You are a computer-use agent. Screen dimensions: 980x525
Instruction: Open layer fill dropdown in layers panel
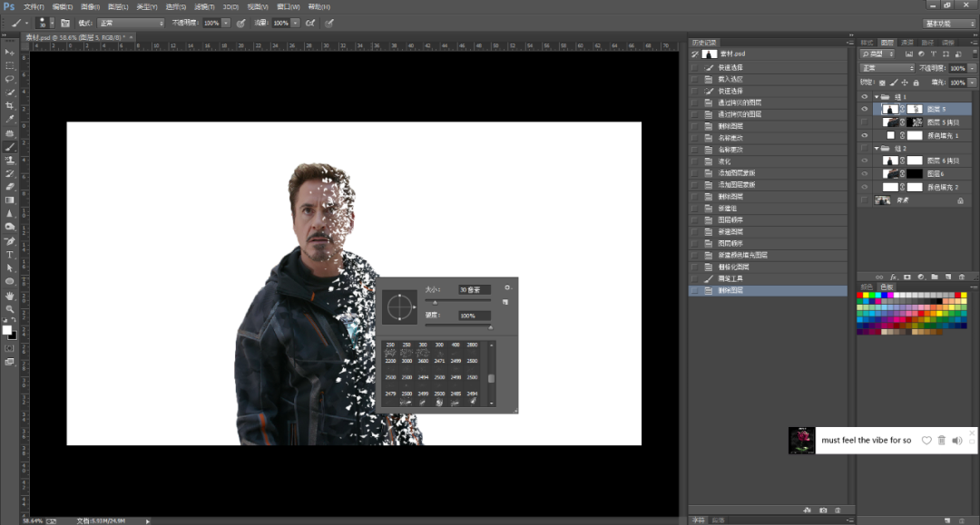pos(973,83)
